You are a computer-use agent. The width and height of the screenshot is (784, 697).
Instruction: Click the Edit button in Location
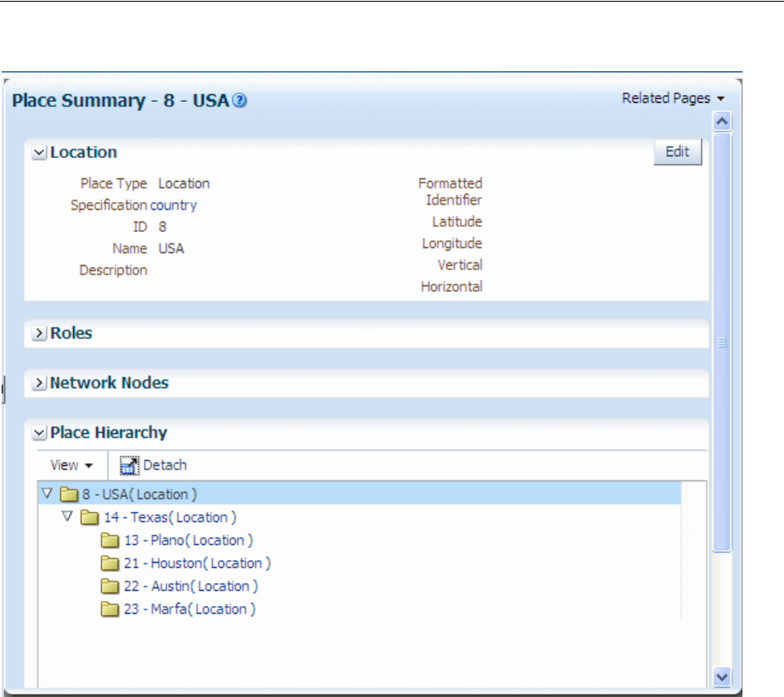(677, 152)
